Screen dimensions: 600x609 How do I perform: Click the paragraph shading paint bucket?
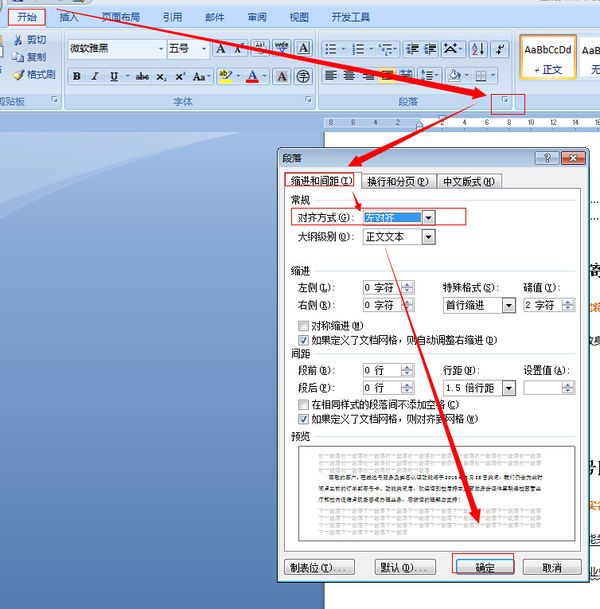454,75
